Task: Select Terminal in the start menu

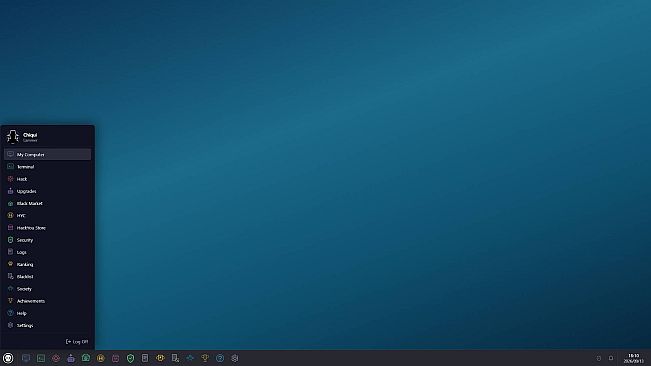Action: tap(47, 167)
